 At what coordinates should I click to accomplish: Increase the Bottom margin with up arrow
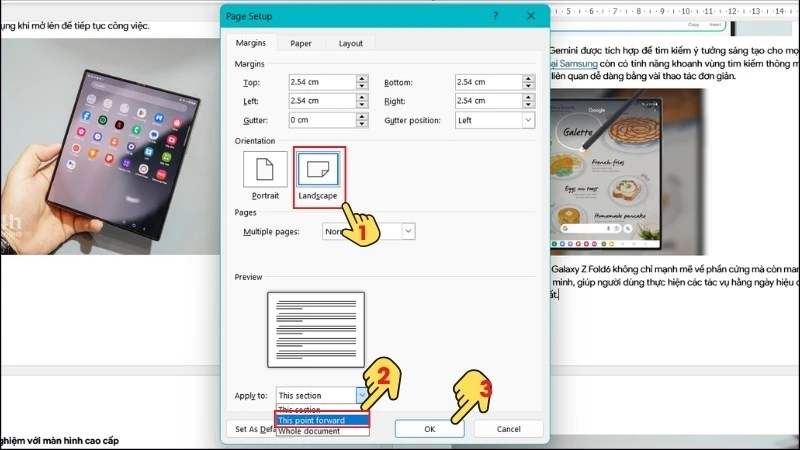(529, 78)
